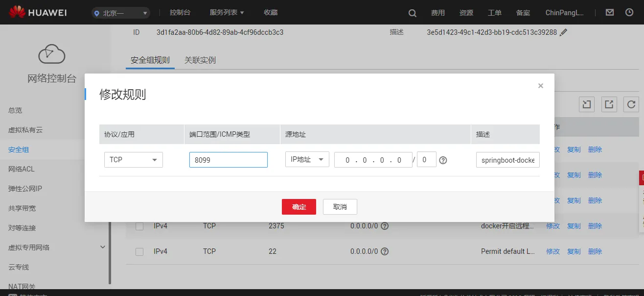Click the port range field containing 8099
Viewport: 644px width, 296px height.
coord(228,160)
